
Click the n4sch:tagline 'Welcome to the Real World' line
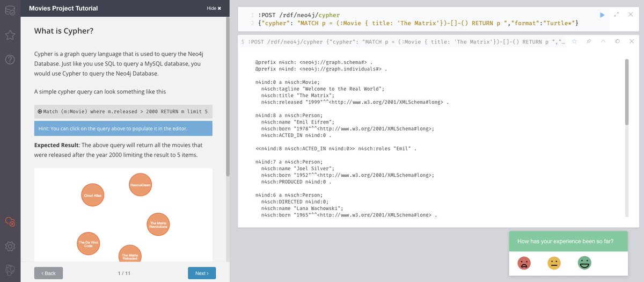point(323,89)
